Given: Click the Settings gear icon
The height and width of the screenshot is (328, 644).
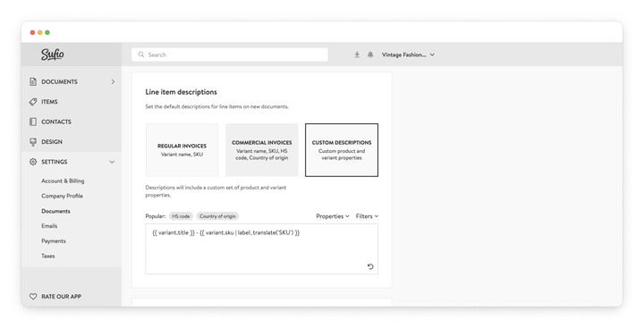Looking at the screenshot, I should coord(33,162).
